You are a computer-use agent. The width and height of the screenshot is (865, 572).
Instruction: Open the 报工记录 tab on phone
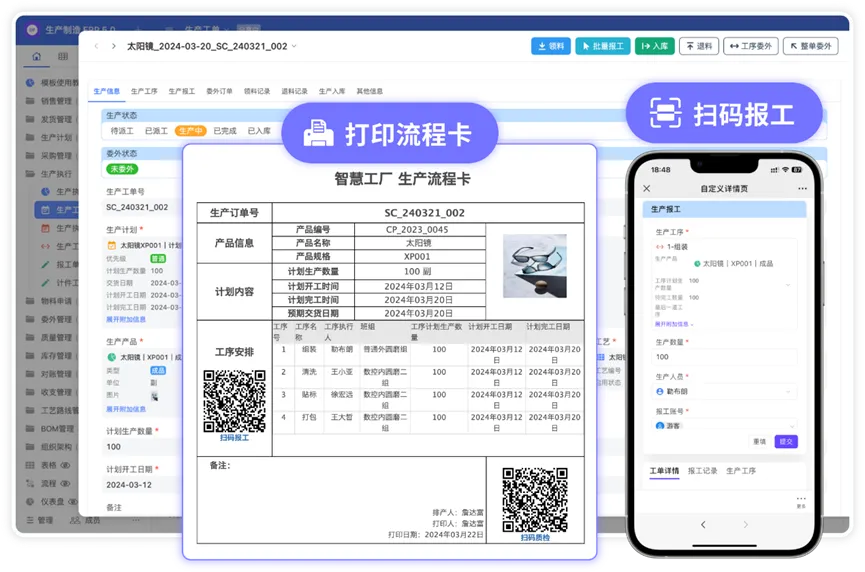(x=702, y=471)
